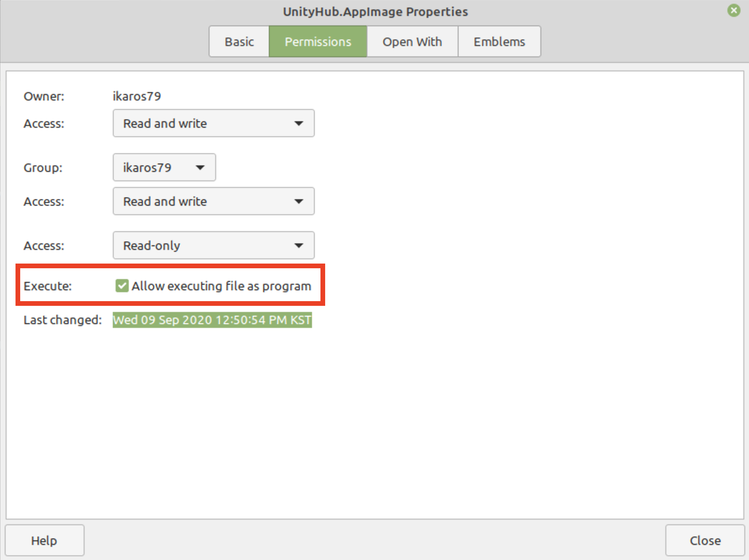Open the Read-only access dropdown

[x=214, y=246]
